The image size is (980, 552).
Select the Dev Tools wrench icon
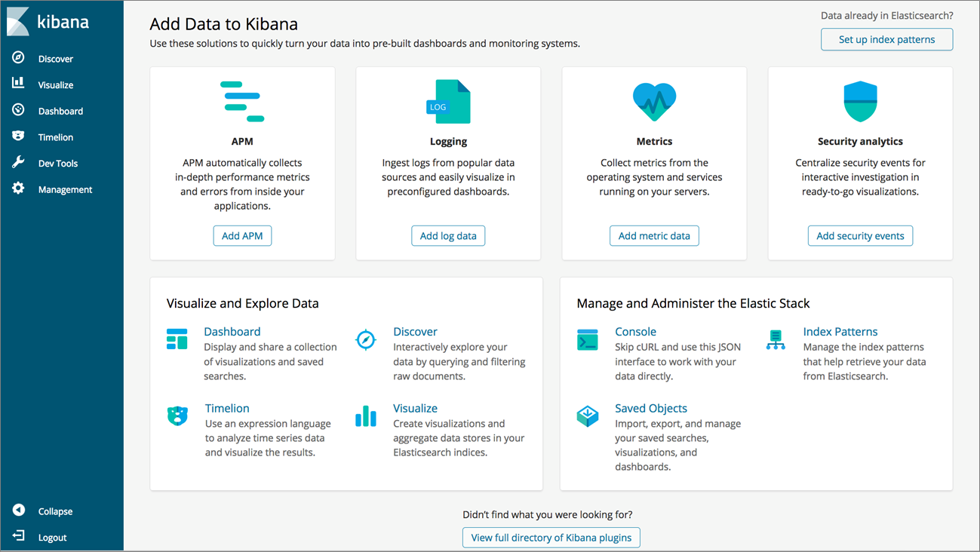(18, 163)
